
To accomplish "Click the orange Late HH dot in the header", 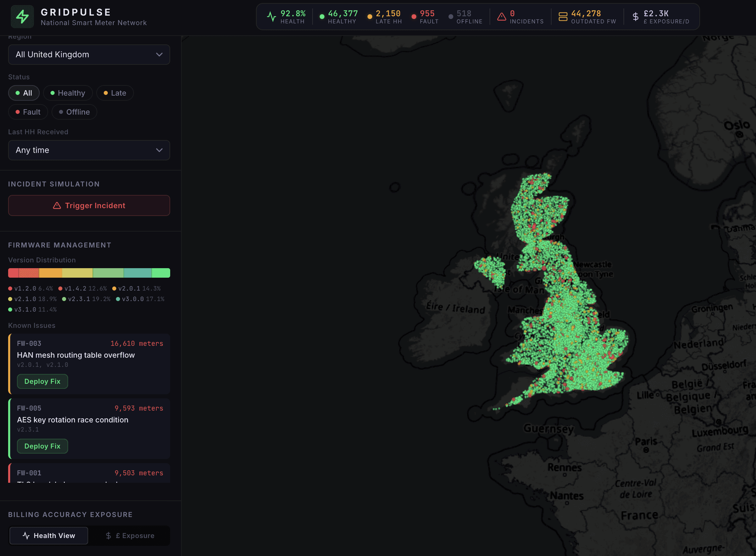I will (x=370, y=17).
